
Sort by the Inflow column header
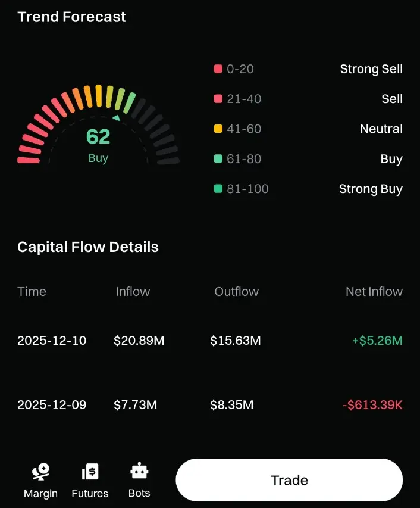pos(133,292)
